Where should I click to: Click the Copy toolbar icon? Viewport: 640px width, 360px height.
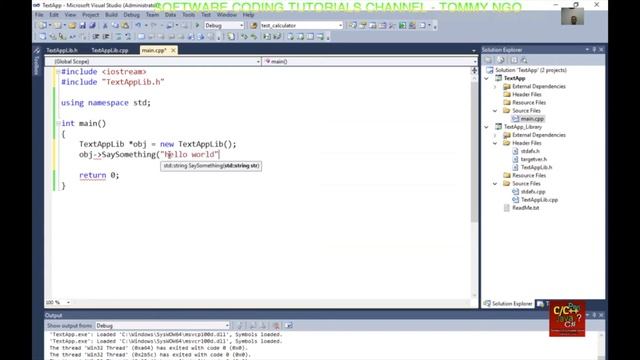click(115, 25)
